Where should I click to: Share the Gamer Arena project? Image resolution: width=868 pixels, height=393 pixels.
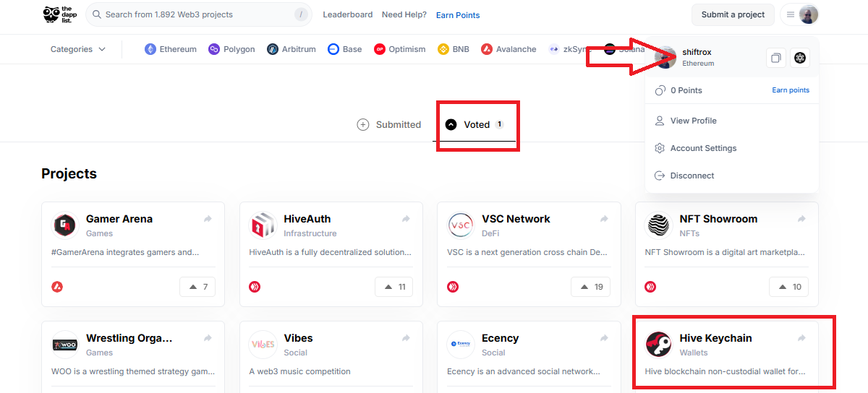pyautogui.click(x=208, y=219)
